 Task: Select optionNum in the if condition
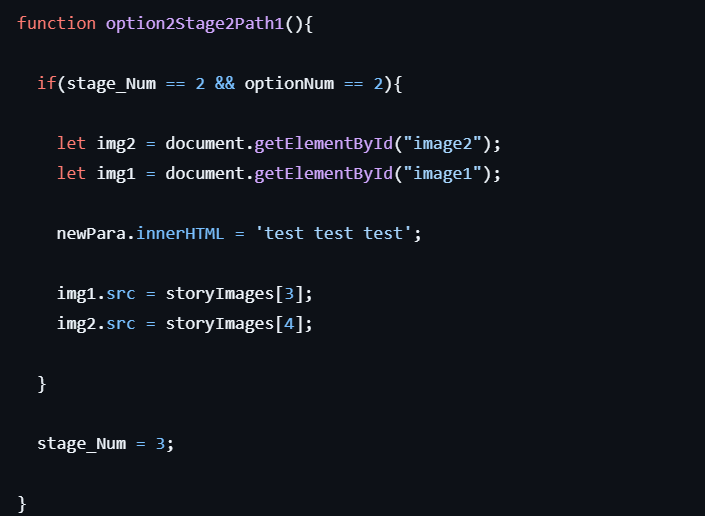pyautogui.click(x=288, y=83)
